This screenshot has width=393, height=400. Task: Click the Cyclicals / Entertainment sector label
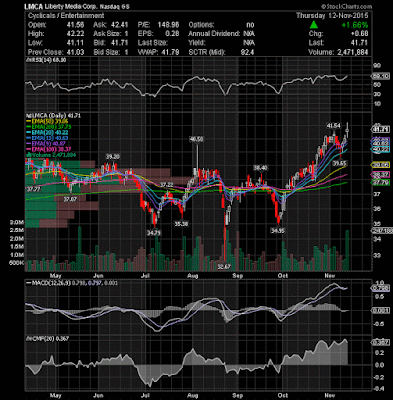click(66, 16)
